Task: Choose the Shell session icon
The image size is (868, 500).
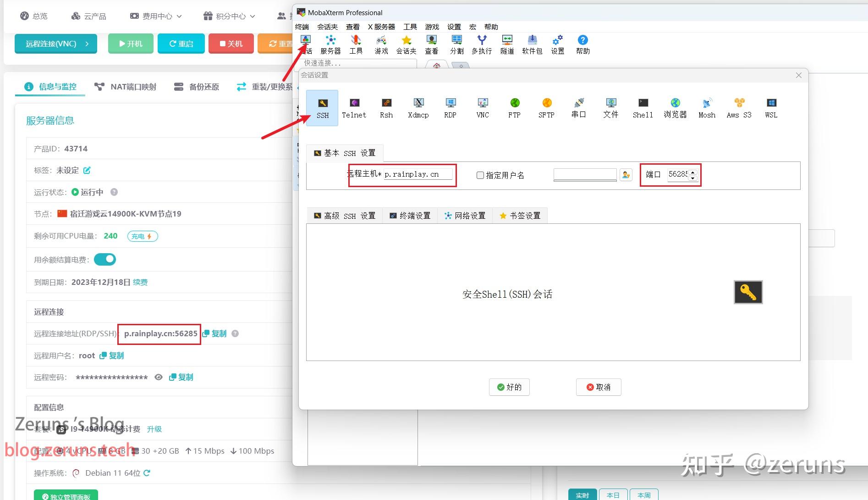Action: [x=643, y=108]
